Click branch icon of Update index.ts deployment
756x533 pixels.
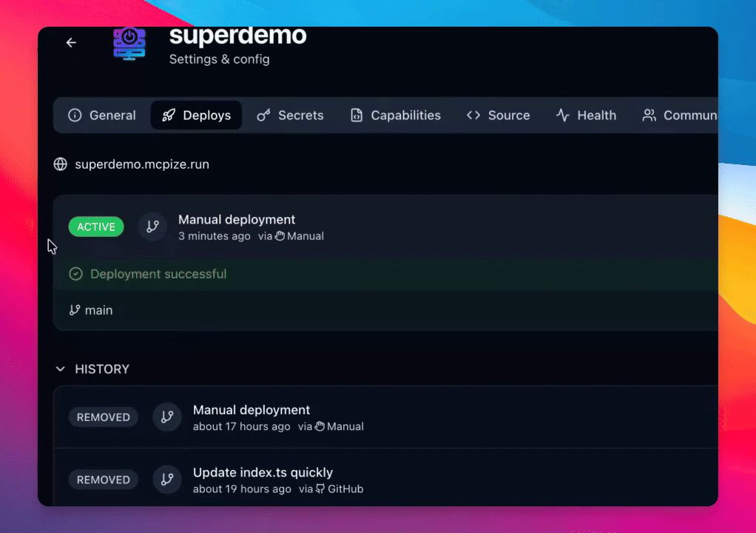click(167, 480)
